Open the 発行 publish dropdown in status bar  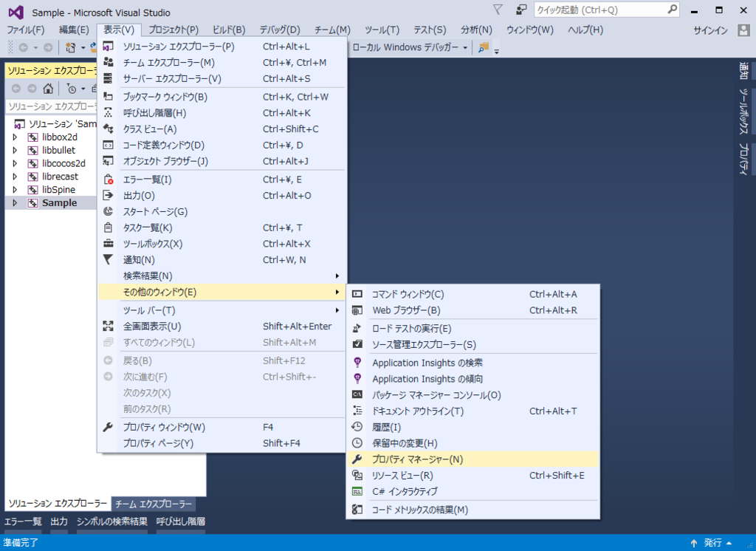(x=729, y=543)
